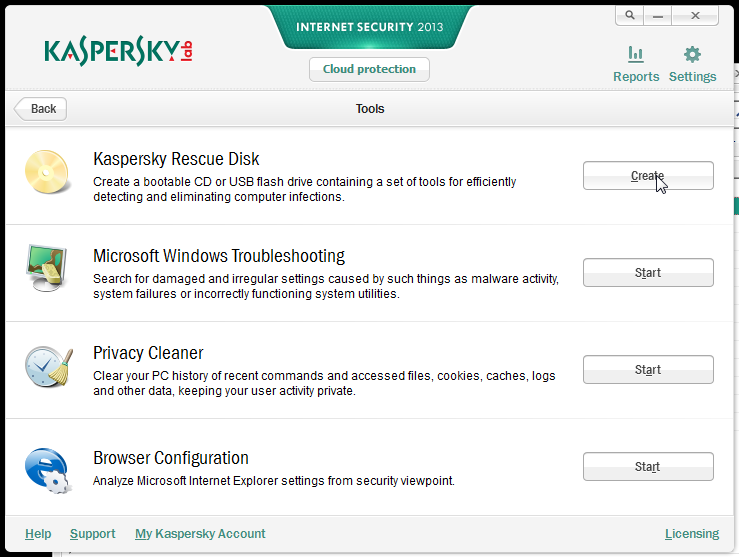Click the search magnifier icon in title bar
Screen dimensions: 739x557
pyautogui.click(x=629, y=15)
